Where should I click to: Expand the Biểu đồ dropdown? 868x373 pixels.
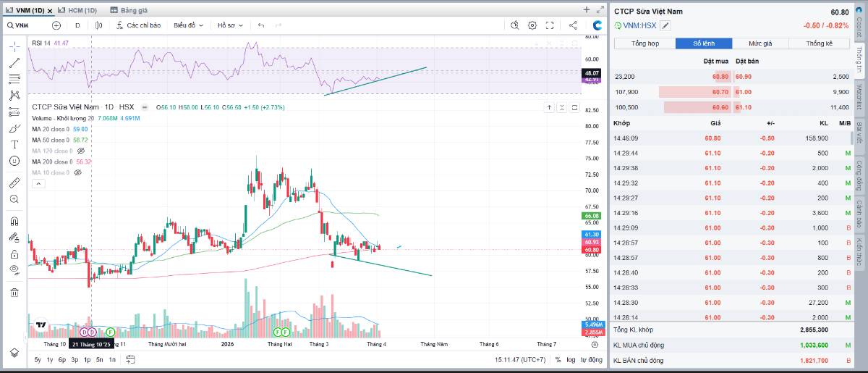[189, 25]
